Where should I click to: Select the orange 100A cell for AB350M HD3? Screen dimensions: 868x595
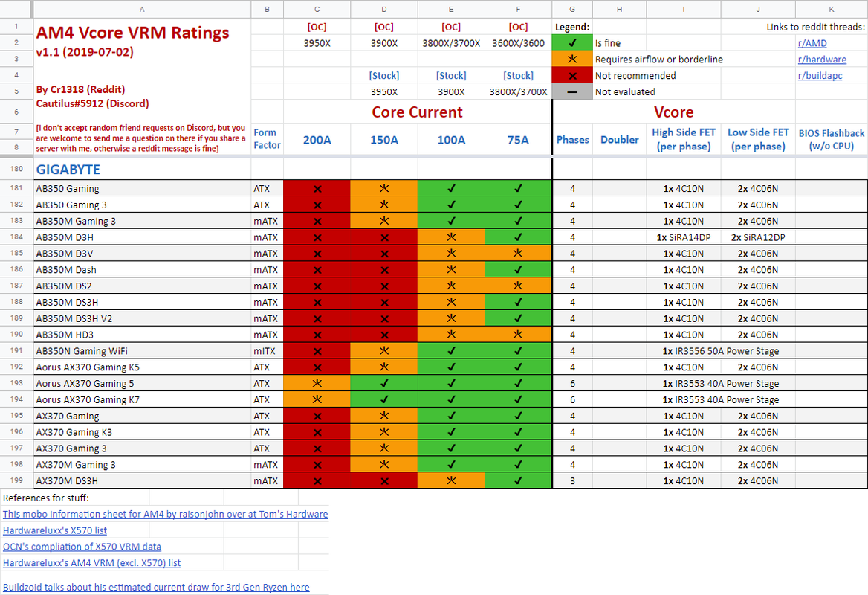(451, 335)
